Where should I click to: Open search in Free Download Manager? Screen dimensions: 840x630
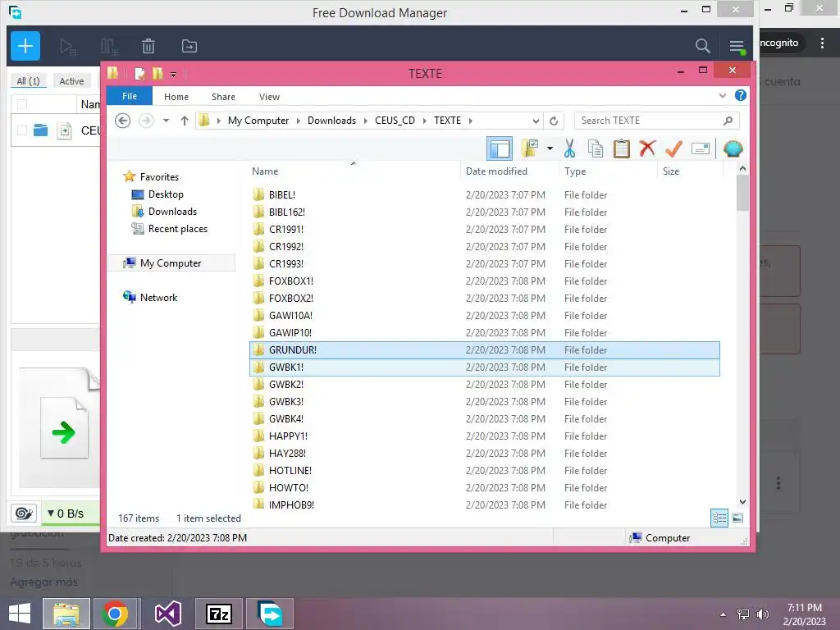[702, 46]
